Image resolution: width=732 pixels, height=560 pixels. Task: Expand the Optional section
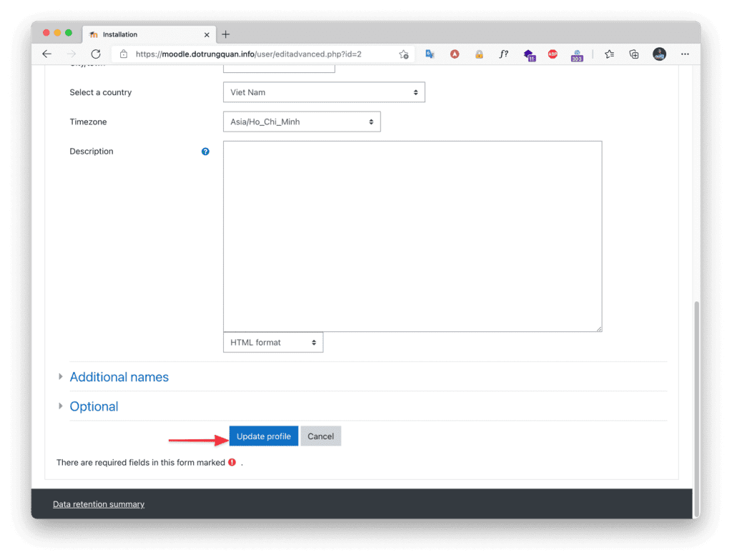click(94, 406)
